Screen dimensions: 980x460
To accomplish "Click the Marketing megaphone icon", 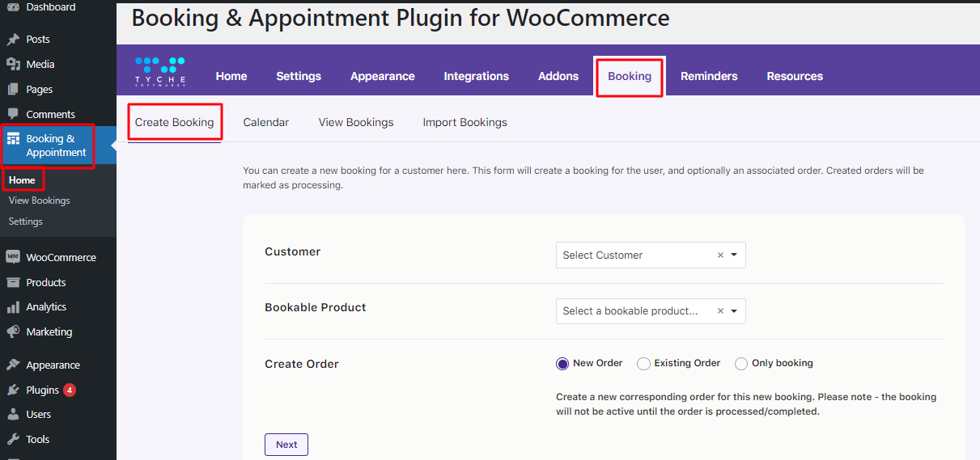I will point(13,332).
